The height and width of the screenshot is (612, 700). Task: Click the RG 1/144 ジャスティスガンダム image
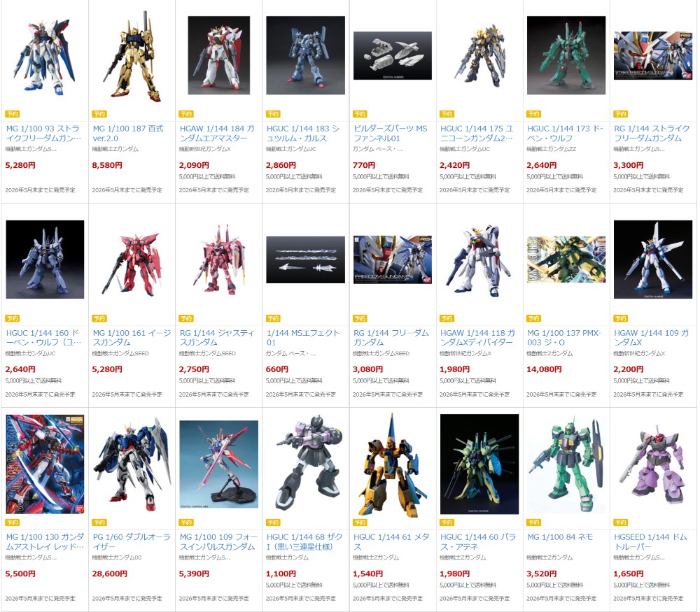point(218,259)
